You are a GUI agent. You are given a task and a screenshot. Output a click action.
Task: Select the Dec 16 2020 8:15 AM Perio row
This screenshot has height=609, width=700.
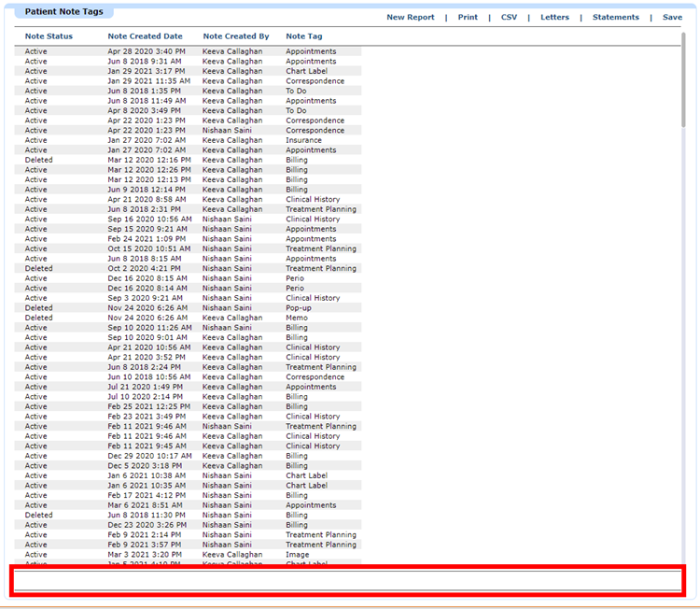[188, 278]
